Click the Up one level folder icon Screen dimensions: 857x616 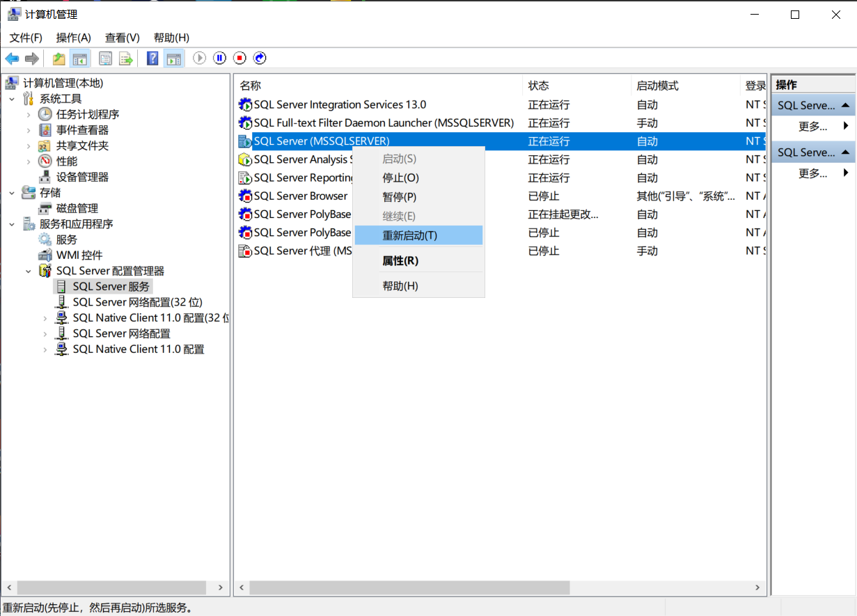(59, 58)
